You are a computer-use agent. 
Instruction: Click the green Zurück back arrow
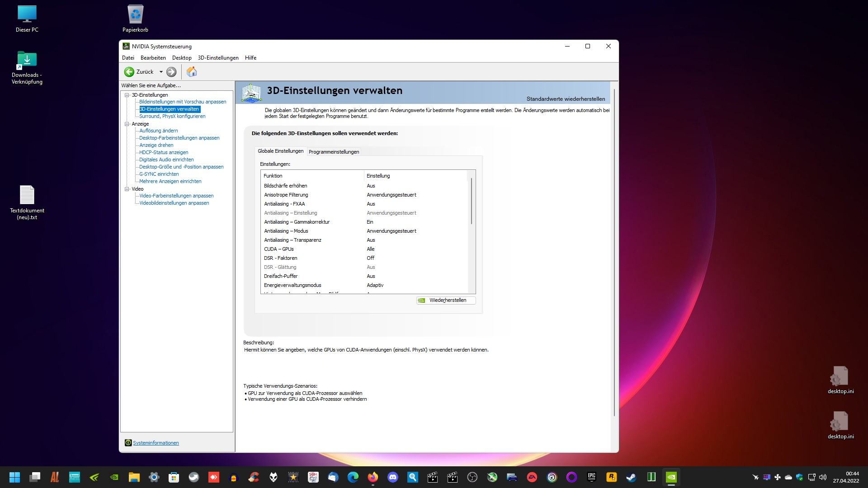(x=129, y=72)
